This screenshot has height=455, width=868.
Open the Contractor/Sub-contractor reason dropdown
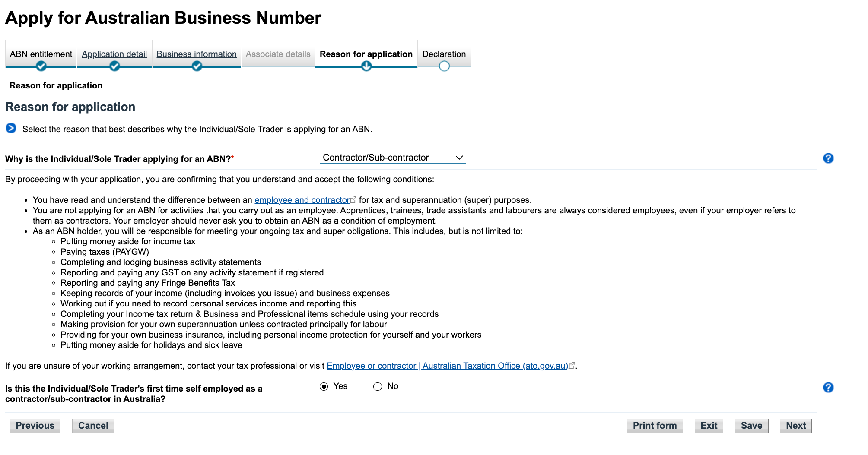click(x=392, y=158)
